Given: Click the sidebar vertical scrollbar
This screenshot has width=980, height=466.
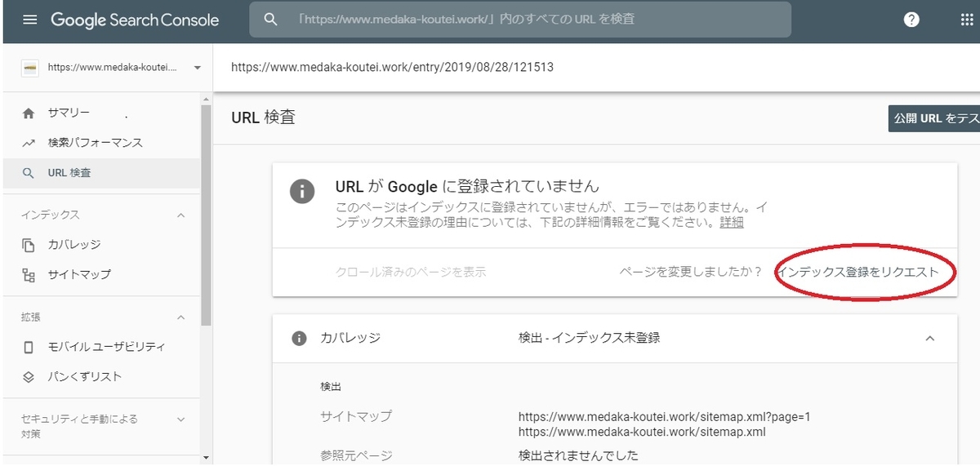Looking at the screenshot, I should click(x=206, y=217).
